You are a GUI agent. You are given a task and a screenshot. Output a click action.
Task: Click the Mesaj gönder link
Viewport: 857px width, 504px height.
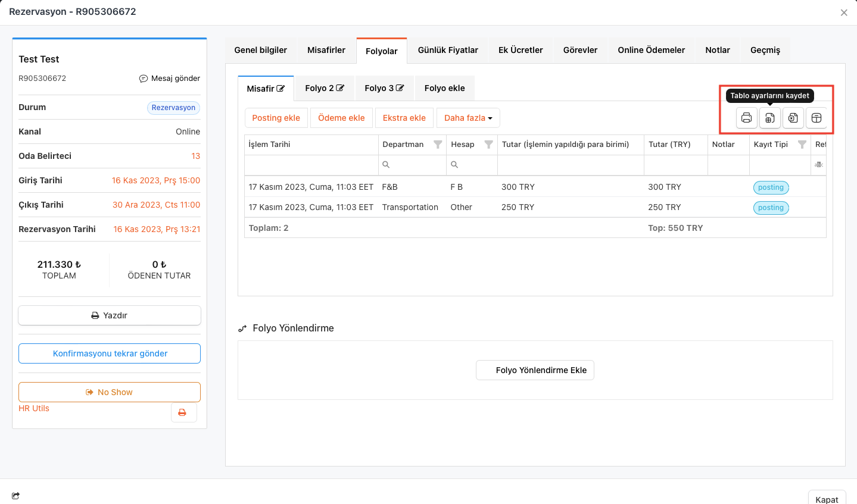(x=170, y=79)
